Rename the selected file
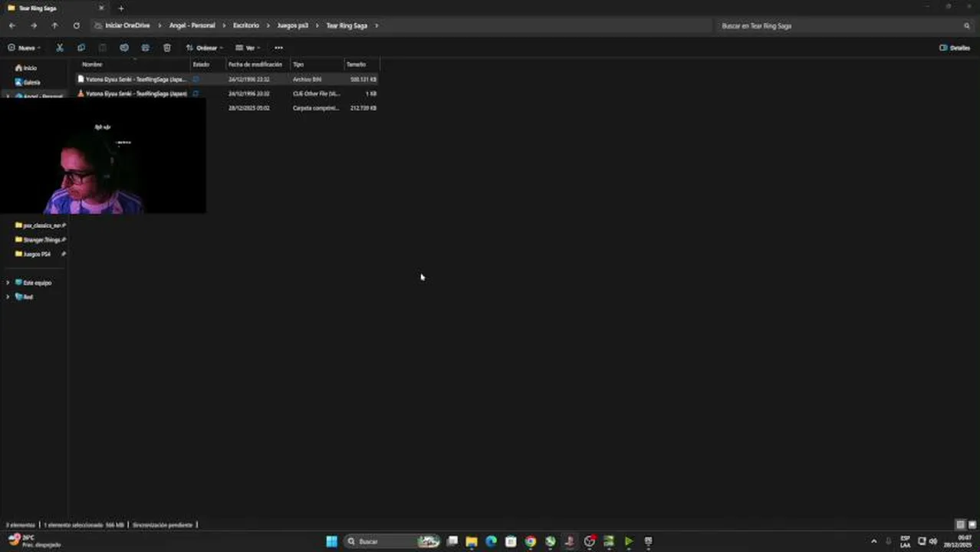This screenshot has height=552, width=980. (x=124, y=48)
